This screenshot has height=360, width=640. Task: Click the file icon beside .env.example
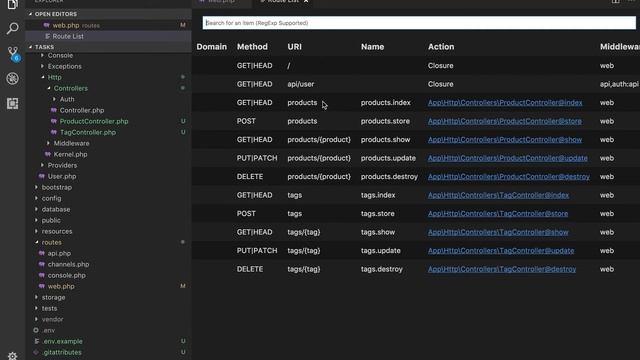[36, 341]
